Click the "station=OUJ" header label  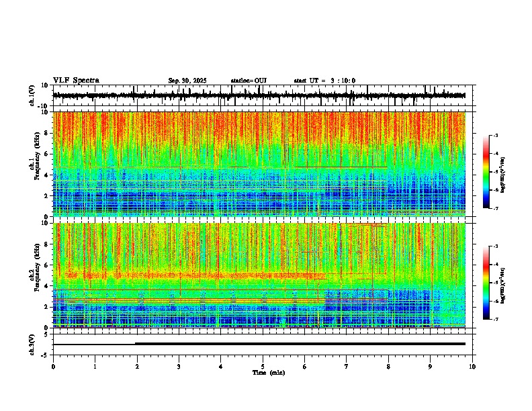click(249, 81)
